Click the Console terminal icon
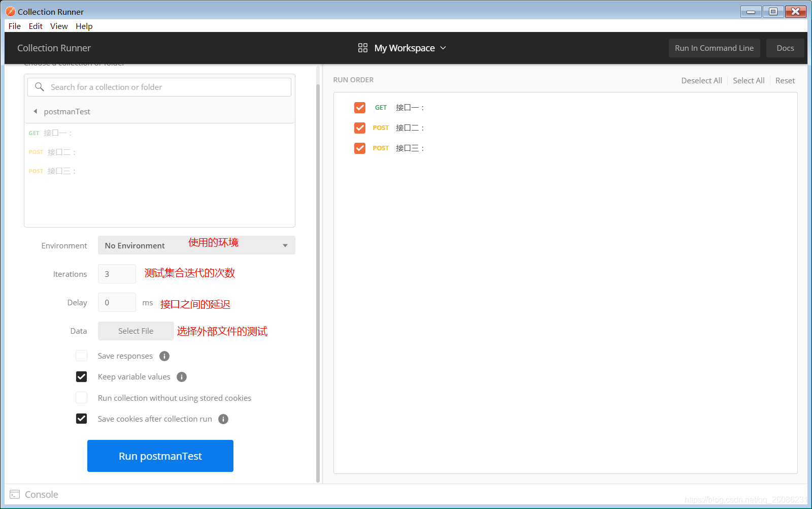Viewport: 812px width, 509px height. (15, 494)
